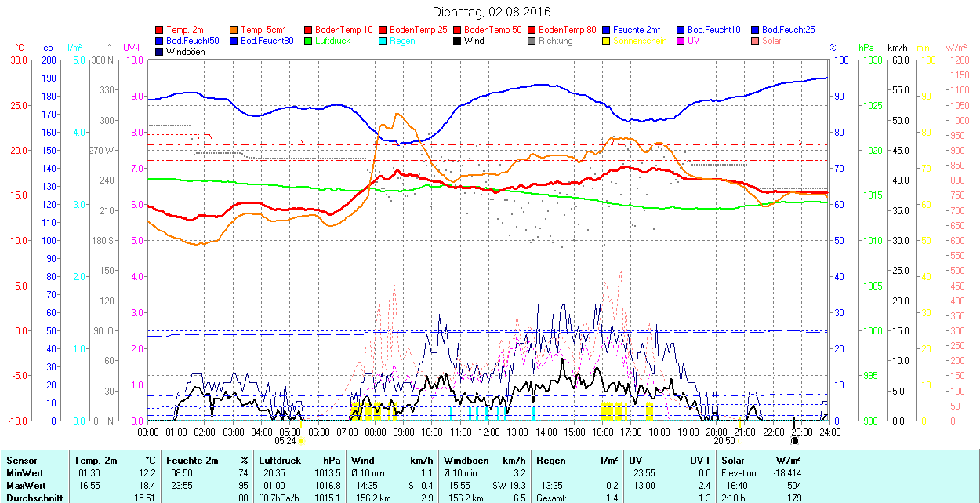Viewport: 980px width, 503px height.
Task: Click the 08:50 minimum humidity time
Action: pos(182,473)
